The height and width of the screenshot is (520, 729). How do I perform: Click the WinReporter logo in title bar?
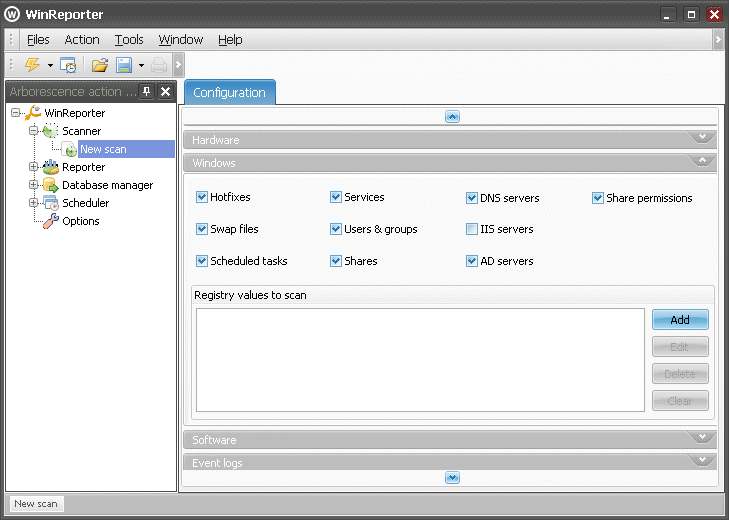click(x=12, y=14)
